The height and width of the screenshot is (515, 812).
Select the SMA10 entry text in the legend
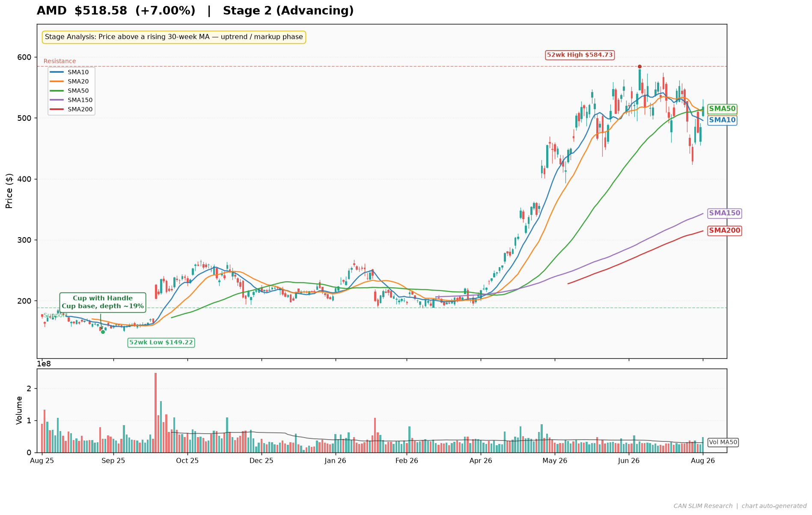point(78,72)
